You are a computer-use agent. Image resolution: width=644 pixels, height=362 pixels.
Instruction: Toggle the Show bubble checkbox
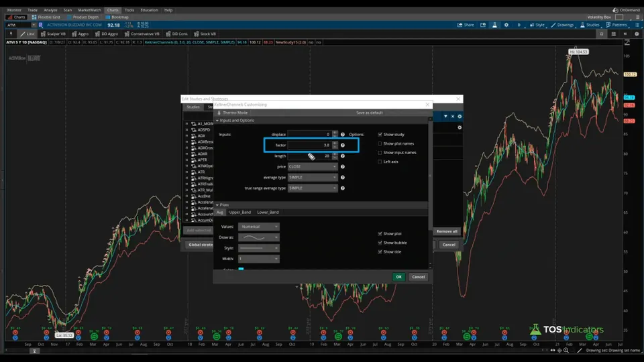(x=380, y=243)
